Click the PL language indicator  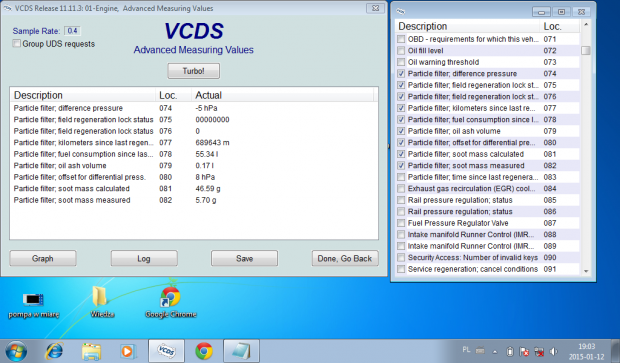click(466, 350)
